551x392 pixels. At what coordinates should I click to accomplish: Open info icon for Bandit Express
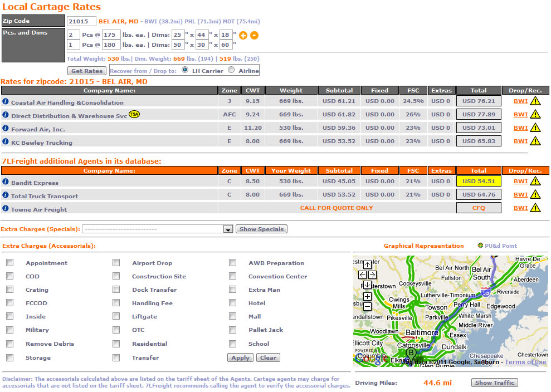5,182
